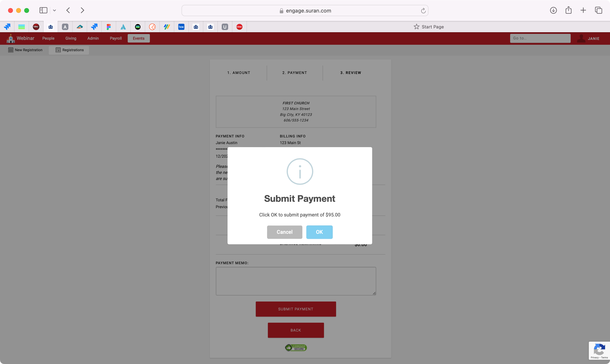Screen dimensions: 610x364
Task: Click the Go to search field
Action: click(x=540, y=38)
